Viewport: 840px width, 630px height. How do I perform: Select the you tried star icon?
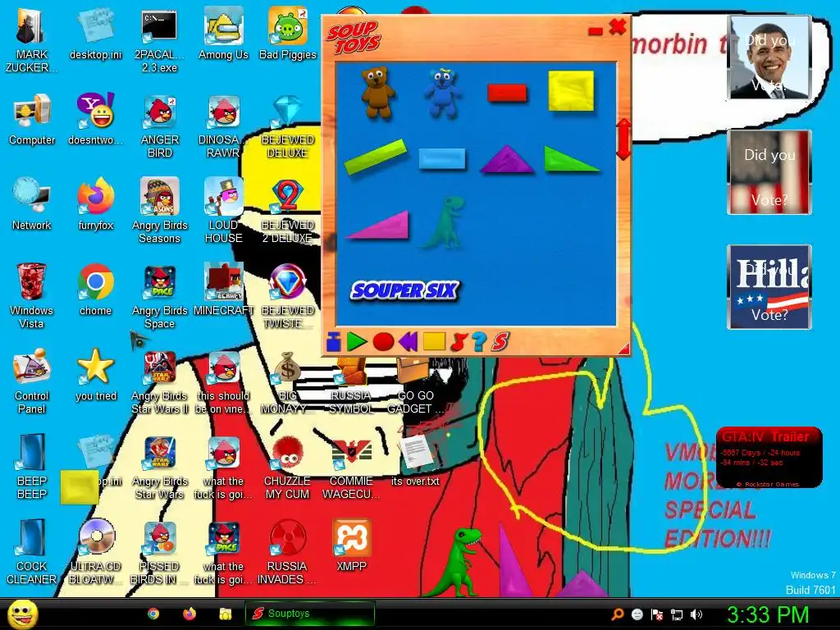[x=95, y=375]
